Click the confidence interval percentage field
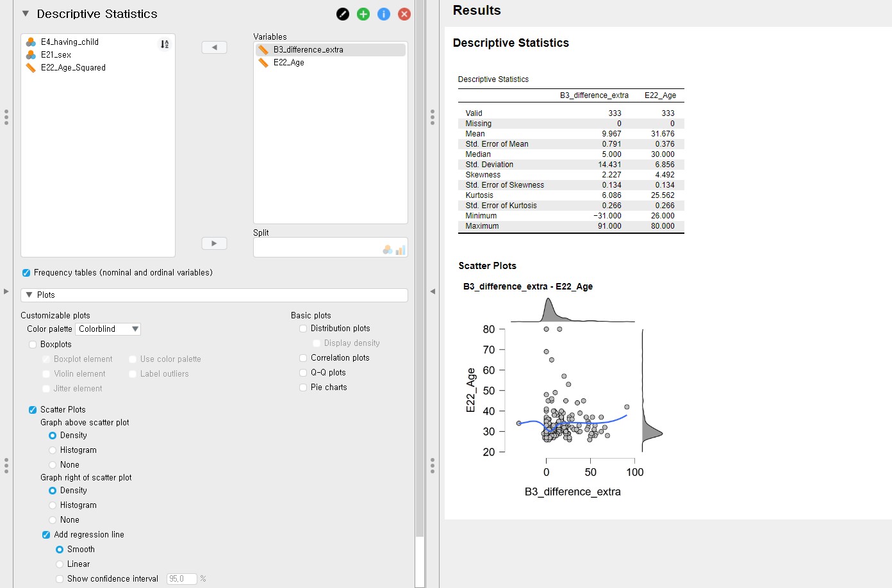 (x=181, y=579)
